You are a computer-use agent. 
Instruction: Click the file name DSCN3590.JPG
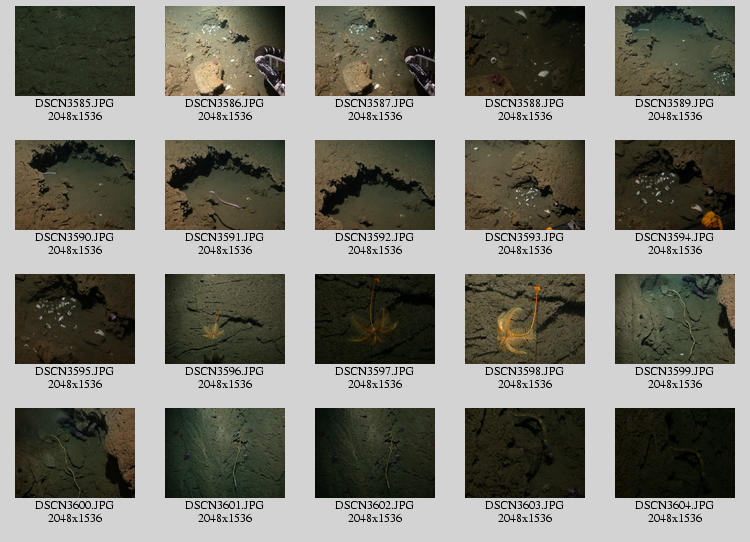pos(75,237)
